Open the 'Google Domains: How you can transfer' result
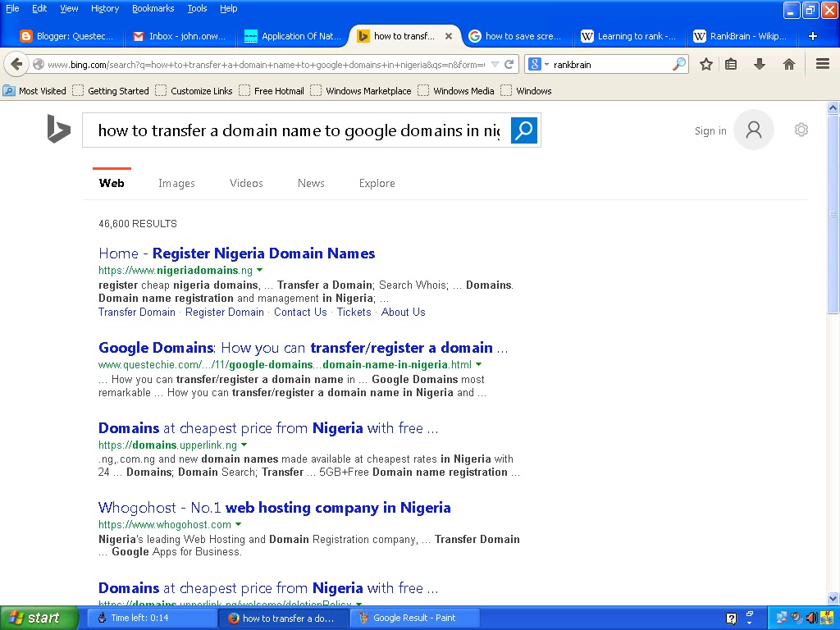 [304, 348]
